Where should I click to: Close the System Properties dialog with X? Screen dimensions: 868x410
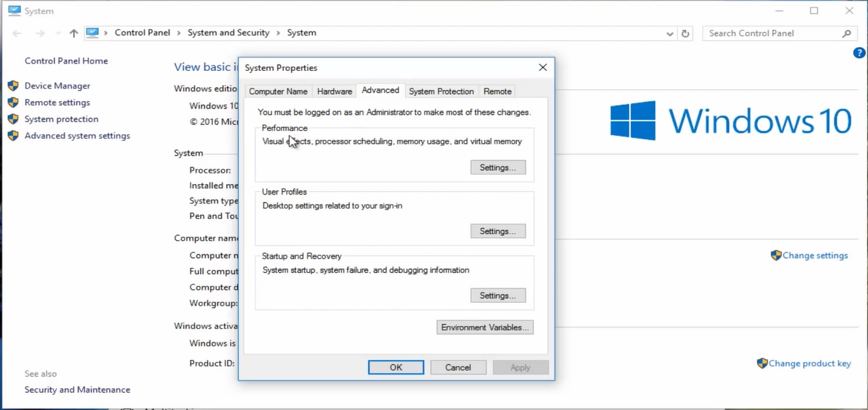click(542, 68)
